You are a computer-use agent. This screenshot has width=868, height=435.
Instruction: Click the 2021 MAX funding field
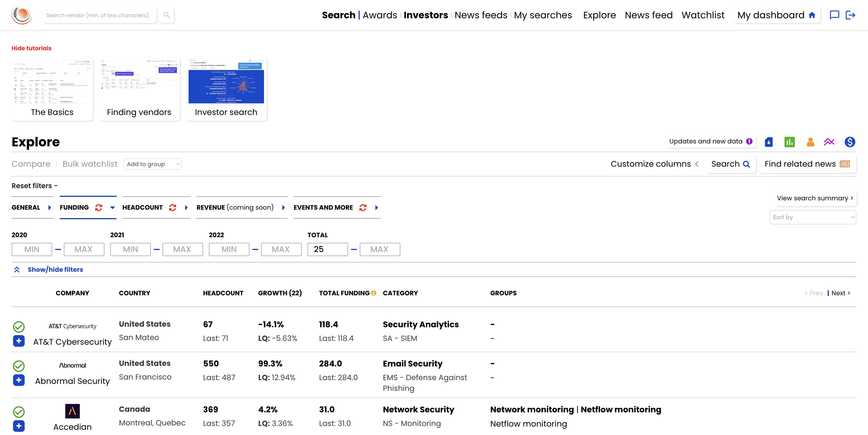[182, 249]
